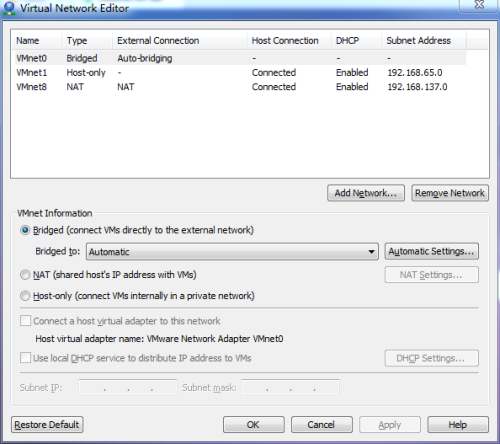Click subnet address 192.168.137.0
The width and height of the screenshot is (500, 444).
417,87
